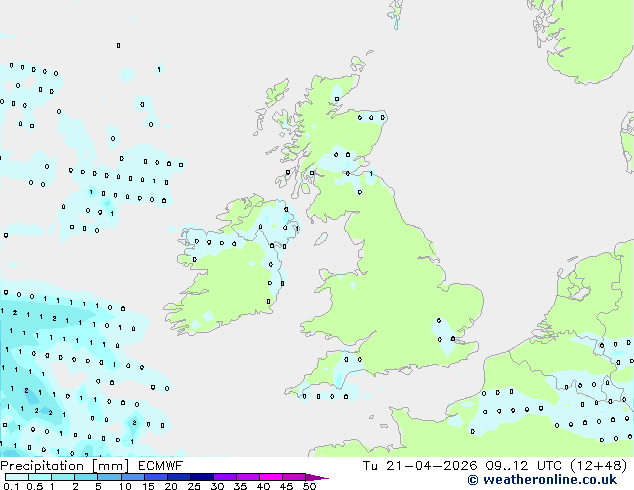The image size is (634, 490).
Task: Click the '40' legend scale label
Action: tap(264, 486)
